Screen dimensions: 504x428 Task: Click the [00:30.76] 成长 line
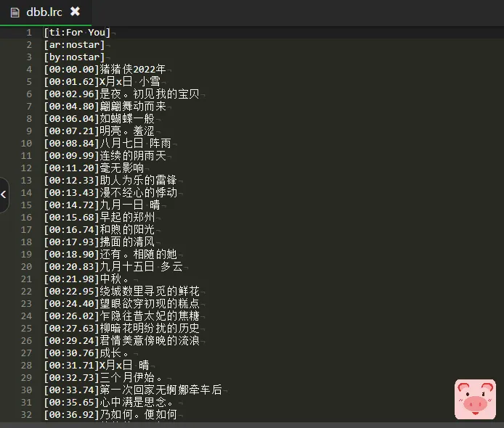tap(87, 353)
